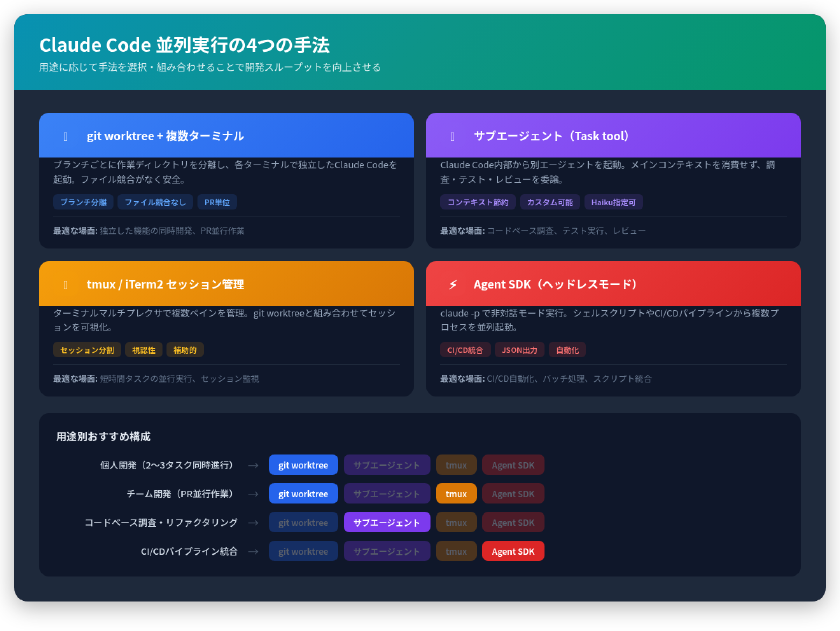Screen dimensions: 840x631
Task: Click the robot icon on サブエージェント card
Action: click(x=453, y=135)
